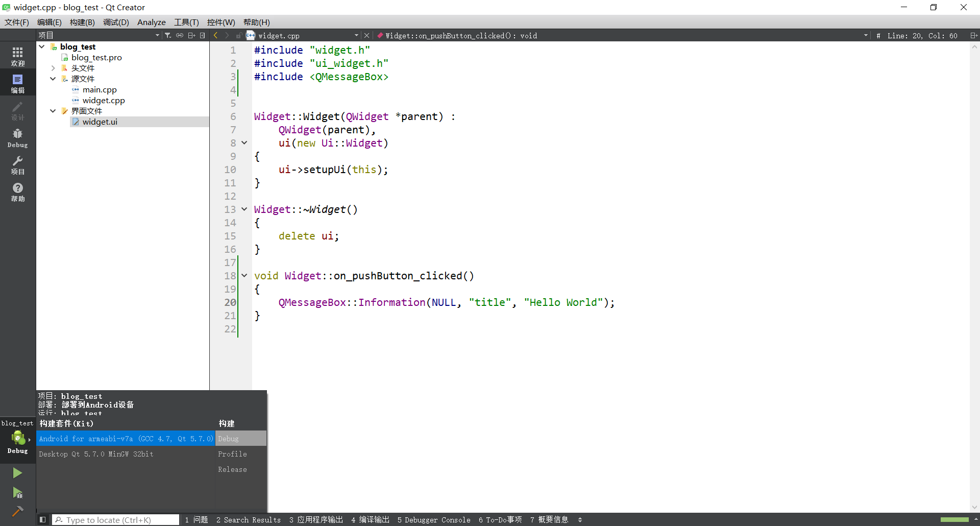
Task: Open the output pane options arrows
Action: tap(580, 519)
